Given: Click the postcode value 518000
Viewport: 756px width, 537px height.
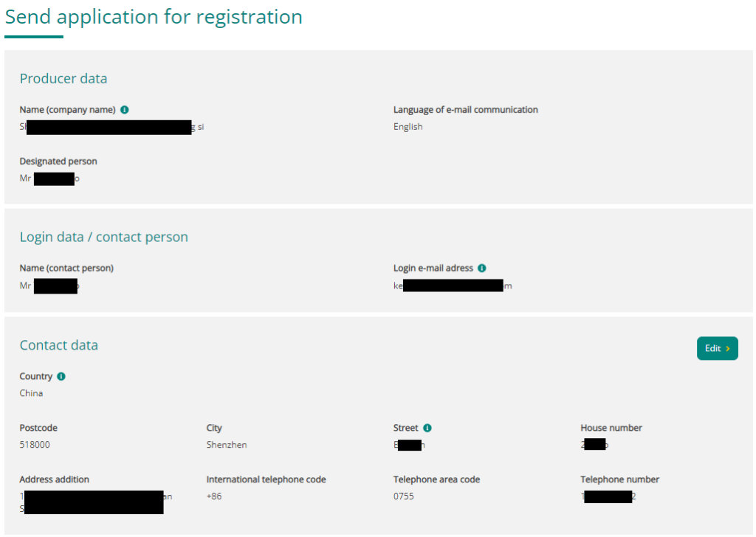Looking at the screenshot, I should (x=35, y=445).
